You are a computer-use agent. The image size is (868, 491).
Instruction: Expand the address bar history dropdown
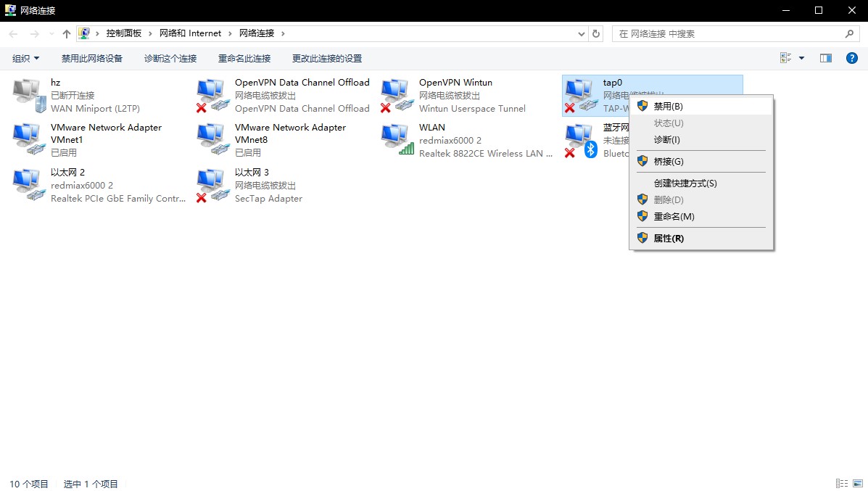tap(581, 34)
